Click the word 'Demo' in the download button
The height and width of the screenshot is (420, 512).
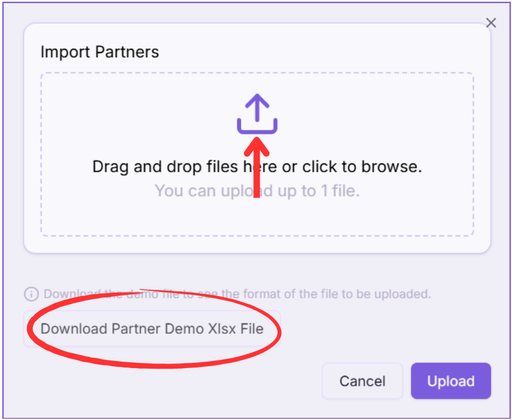click(181, 329)
